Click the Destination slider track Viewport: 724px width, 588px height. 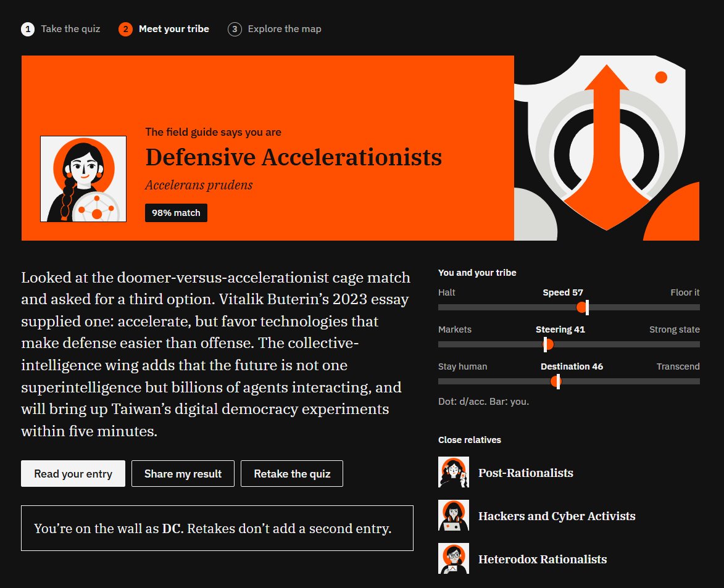click(569, 381)
